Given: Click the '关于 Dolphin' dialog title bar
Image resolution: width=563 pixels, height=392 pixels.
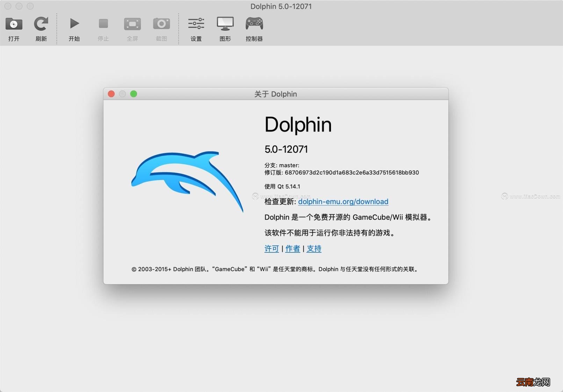Looking at the screenshot, I should click(x=276, y=94).
